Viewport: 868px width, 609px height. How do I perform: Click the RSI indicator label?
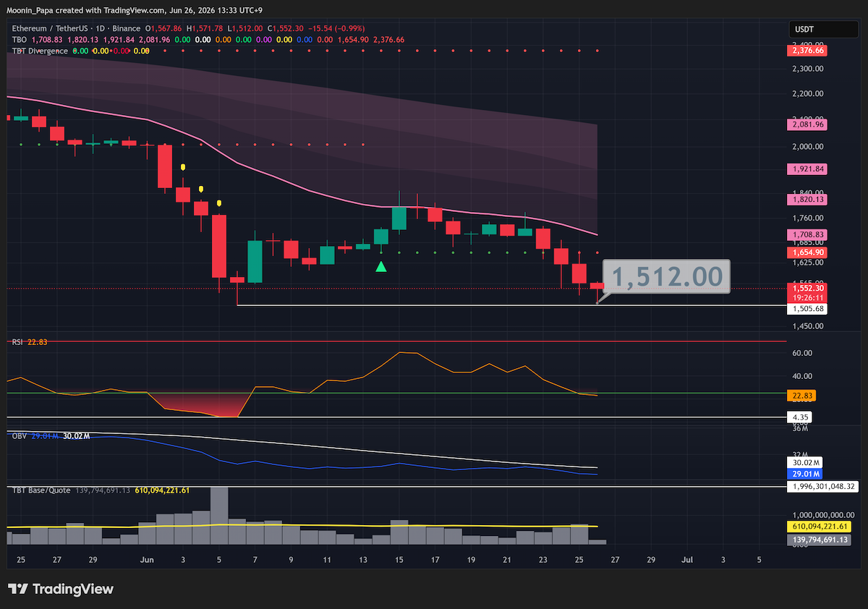point(17,342)
